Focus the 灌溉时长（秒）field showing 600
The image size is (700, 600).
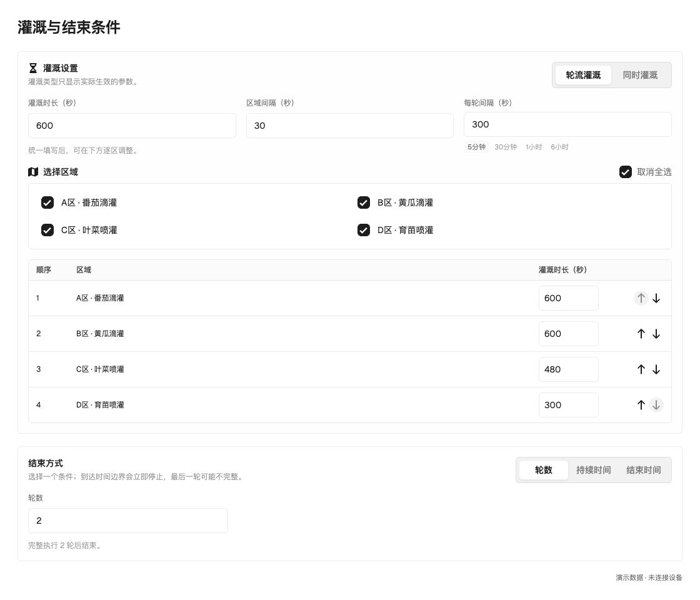pos(132,126)
